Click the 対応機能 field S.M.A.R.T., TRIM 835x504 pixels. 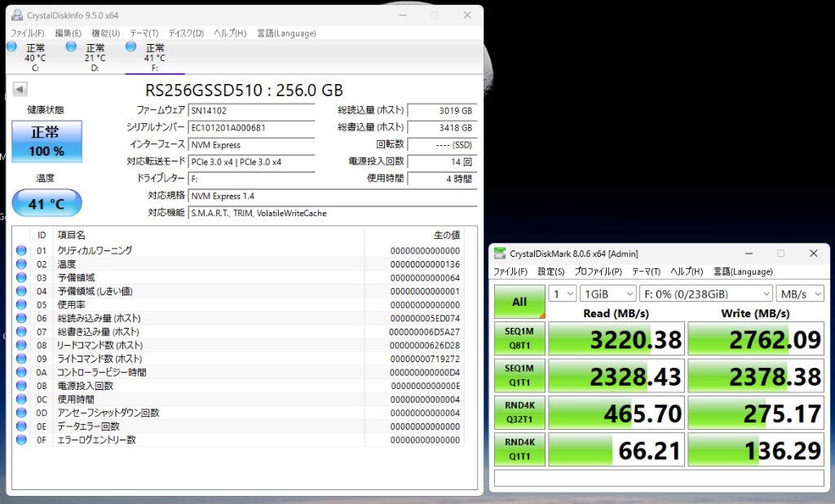(x=333, y=213)
